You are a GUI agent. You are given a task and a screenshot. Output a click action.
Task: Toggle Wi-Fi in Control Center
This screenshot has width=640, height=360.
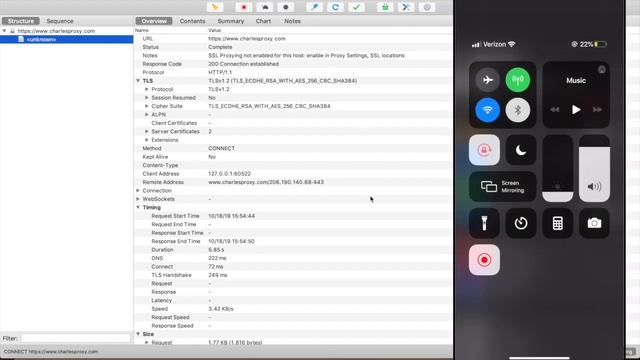(x=487, y=110)
